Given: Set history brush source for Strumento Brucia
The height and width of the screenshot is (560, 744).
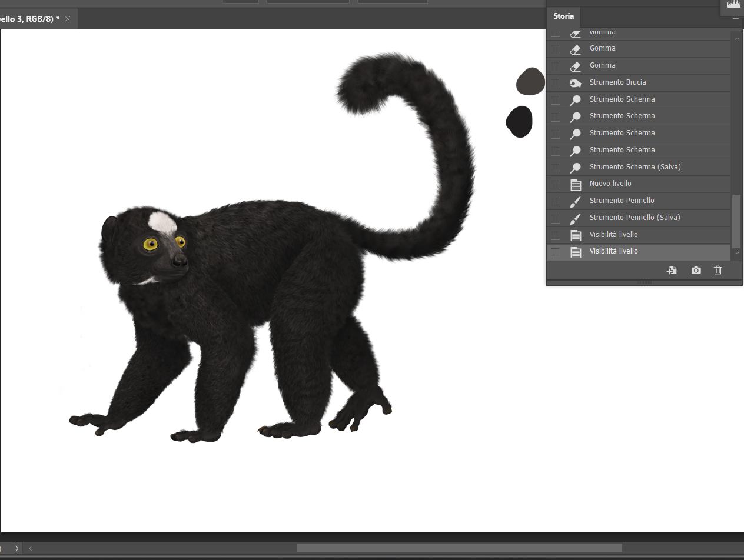Looking at the screenshot, I should [556, 83].
